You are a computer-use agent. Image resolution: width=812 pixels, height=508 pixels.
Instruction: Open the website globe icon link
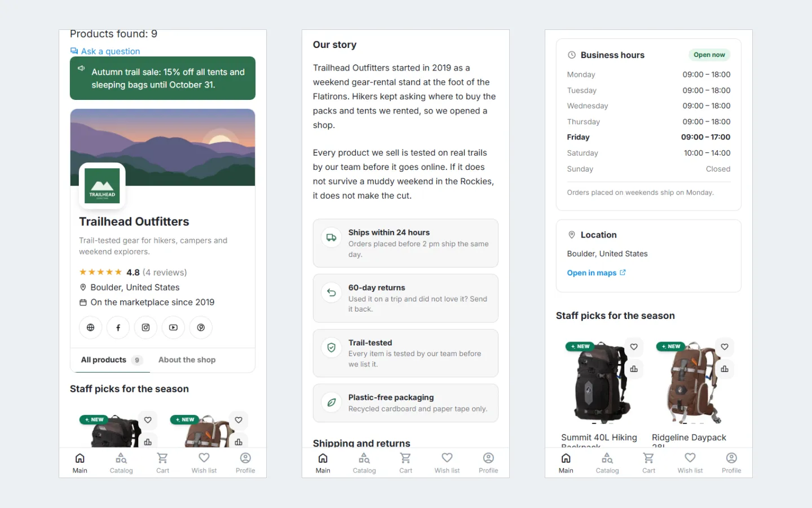(x=90, y=327)
